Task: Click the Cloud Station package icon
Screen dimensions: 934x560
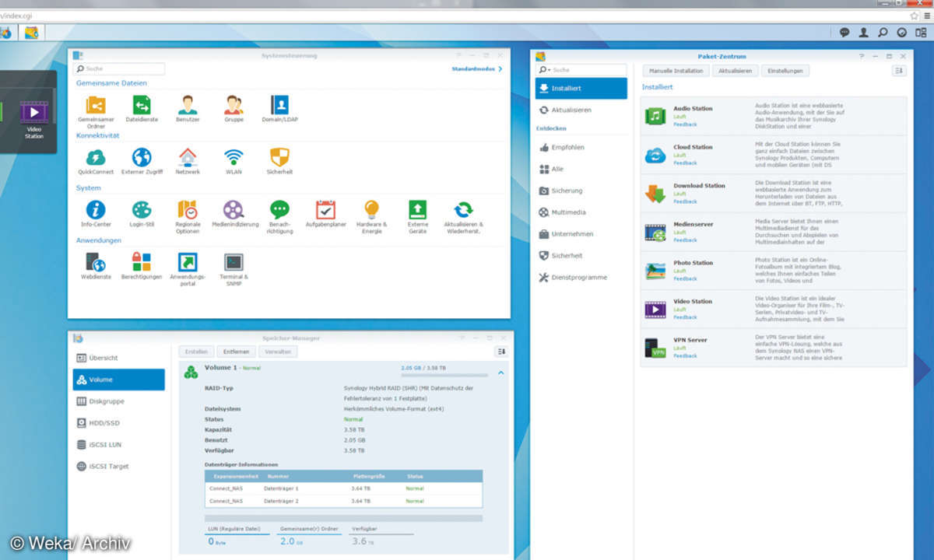Action: [x=655, y=155]
